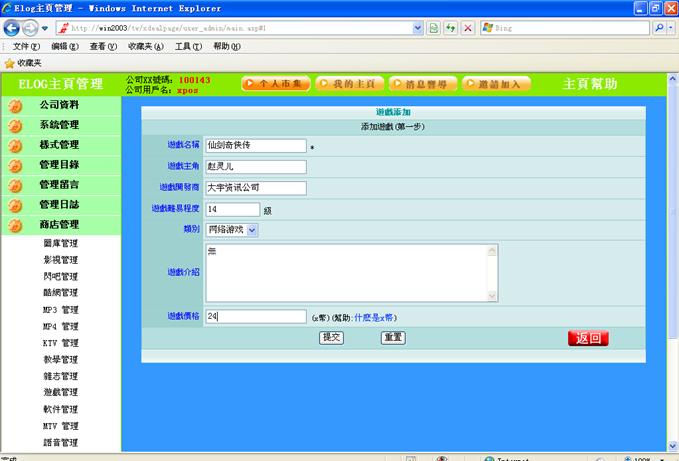Click the 收藏夹 star icon in favorites bar
Screen dimensions: 679x461
tap(9, 62)
